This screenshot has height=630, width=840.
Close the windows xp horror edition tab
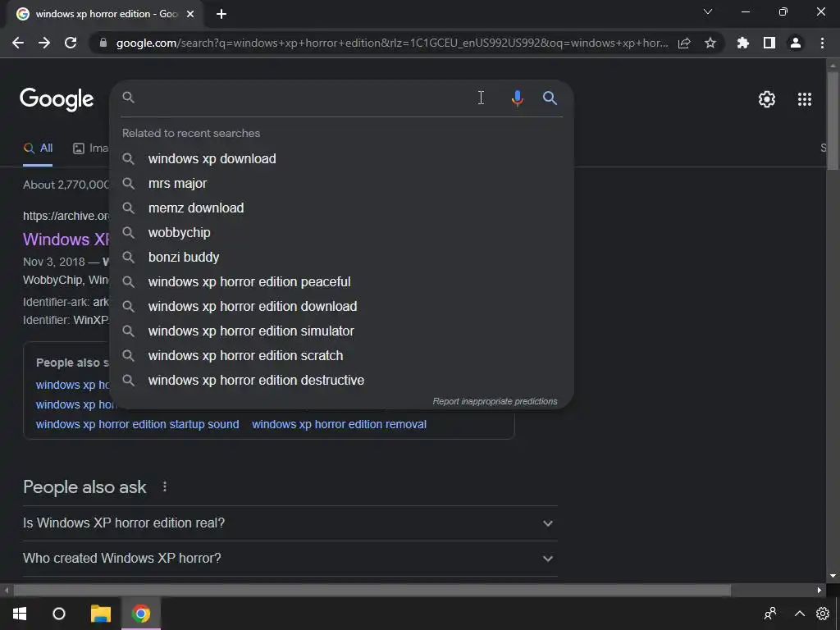(x=190, y=14)
